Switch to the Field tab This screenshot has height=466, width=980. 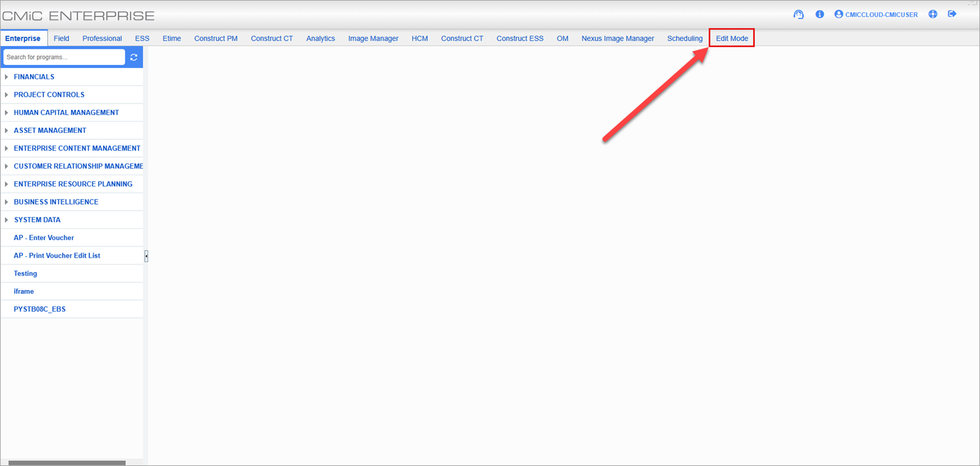click(x=61, y=38)
